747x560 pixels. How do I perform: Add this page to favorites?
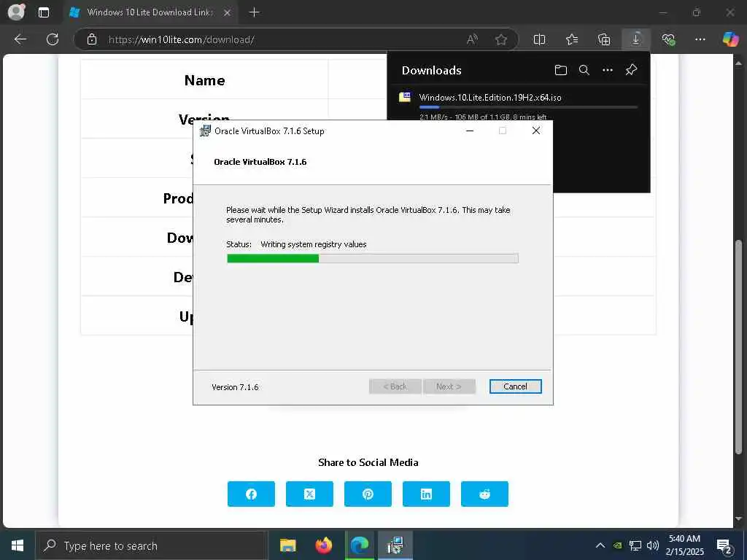click(500, 39)
